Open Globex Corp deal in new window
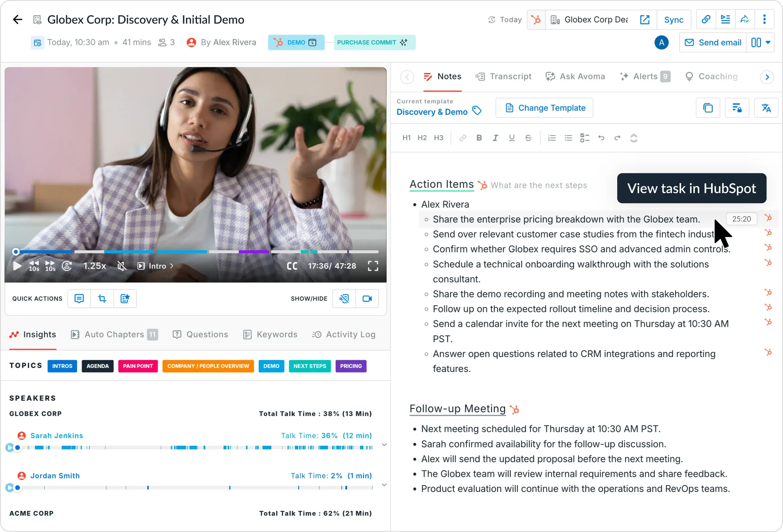Screen dimensions: 783x532 (x=644, y=20)
